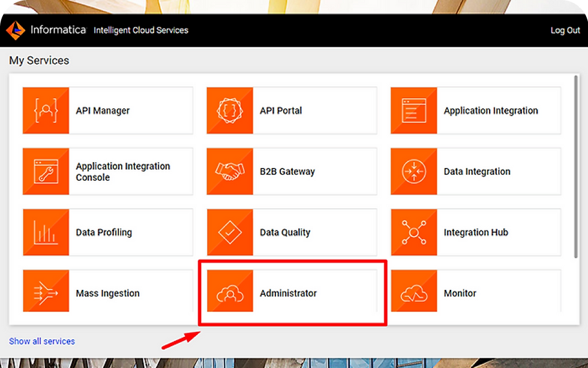Launch the Data Integration icon
The image size is (588, 368).
(414, 172)
